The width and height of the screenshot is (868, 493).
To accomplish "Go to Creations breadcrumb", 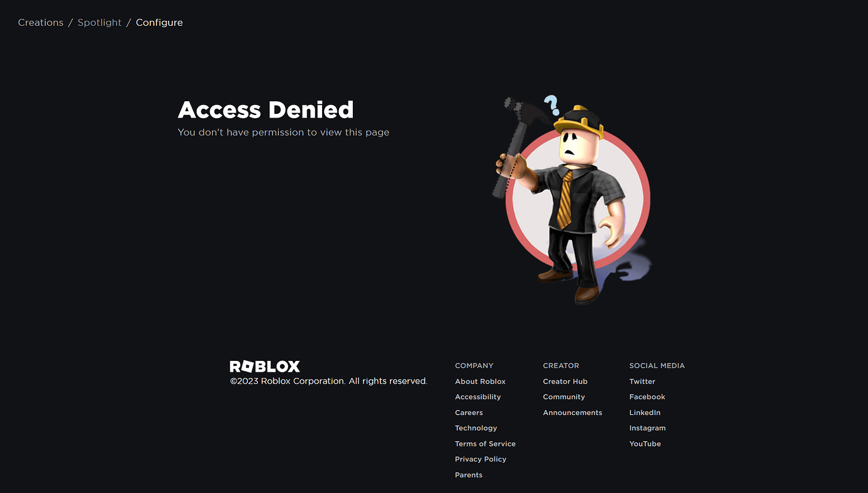I will click(41, 23).
